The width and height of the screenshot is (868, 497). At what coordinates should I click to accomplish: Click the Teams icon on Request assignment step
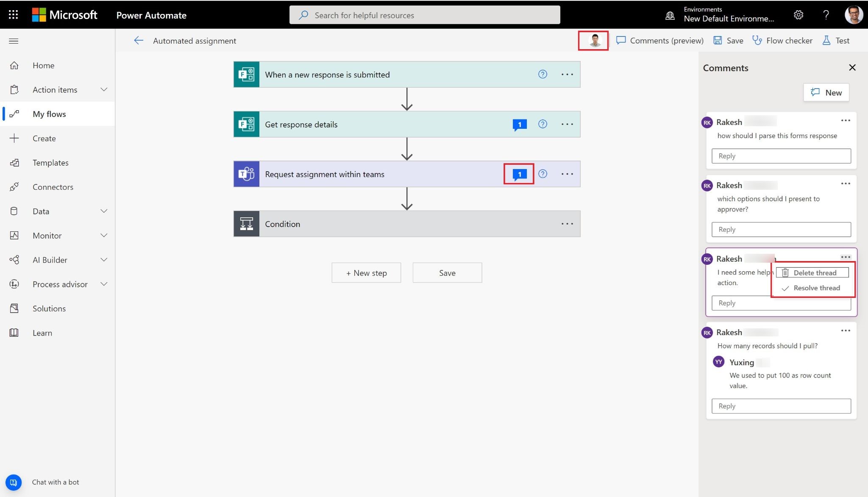coord(246,174)
